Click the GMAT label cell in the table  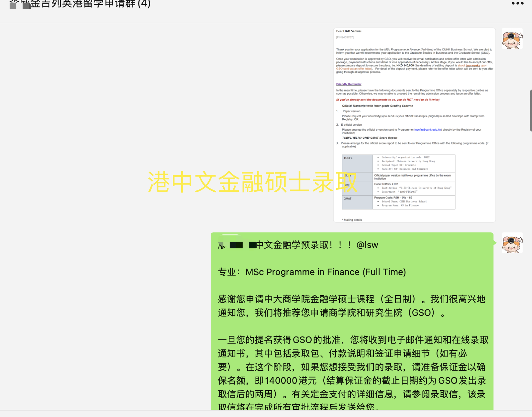[357, 202]
